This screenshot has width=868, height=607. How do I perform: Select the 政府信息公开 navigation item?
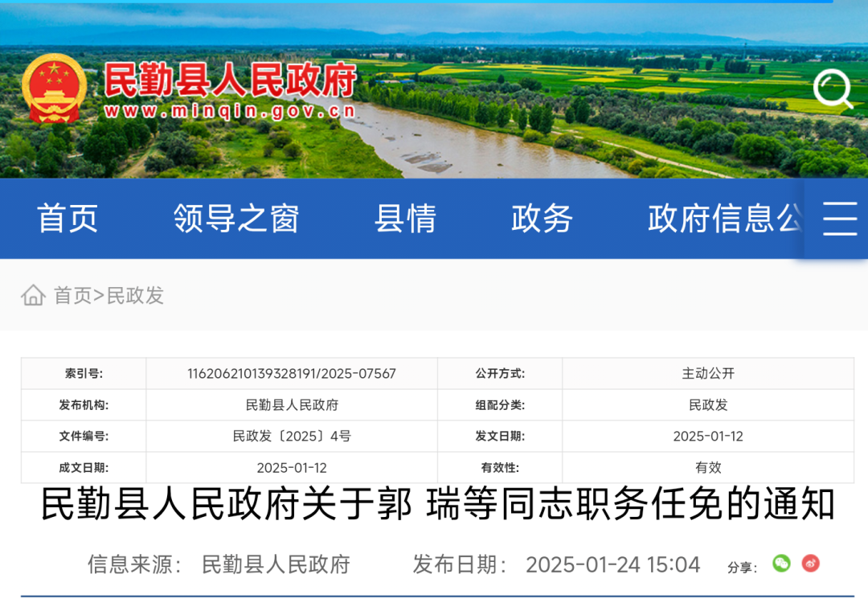point(723,218)
